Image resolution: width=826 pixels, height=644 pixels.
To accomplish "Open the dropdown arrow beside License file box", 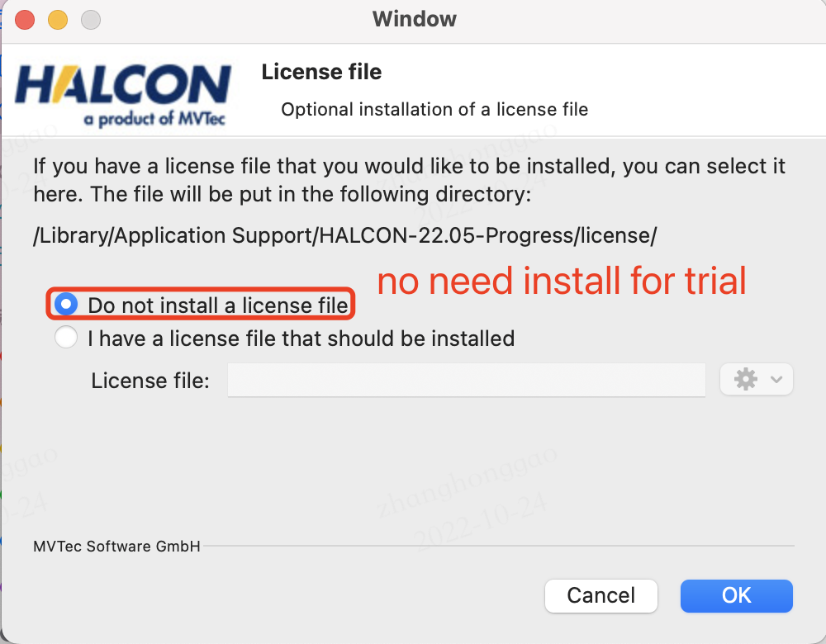I will [x=776, y=379].
